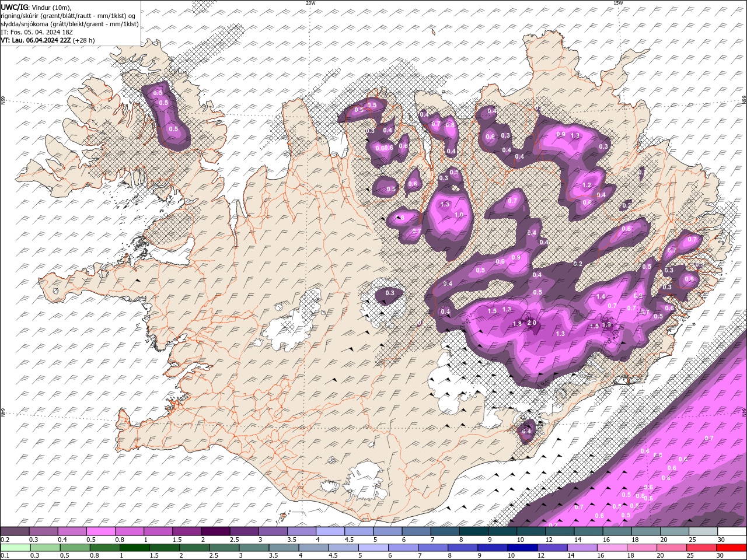Pick the rain legend swatch starting at 7
Viewport: 747px width, 560px height.
[x=433, y=548]
